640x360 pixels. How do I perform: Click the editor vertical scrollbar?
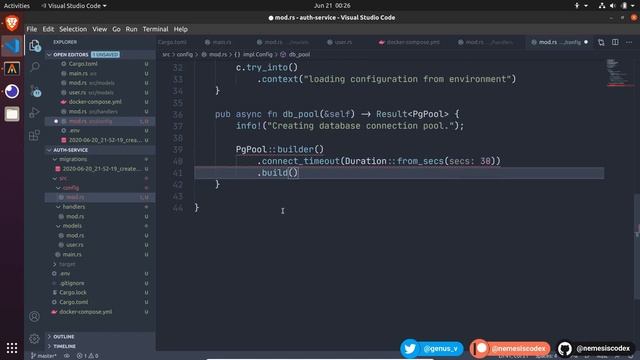pyautogui.click(x=637, y=247)
